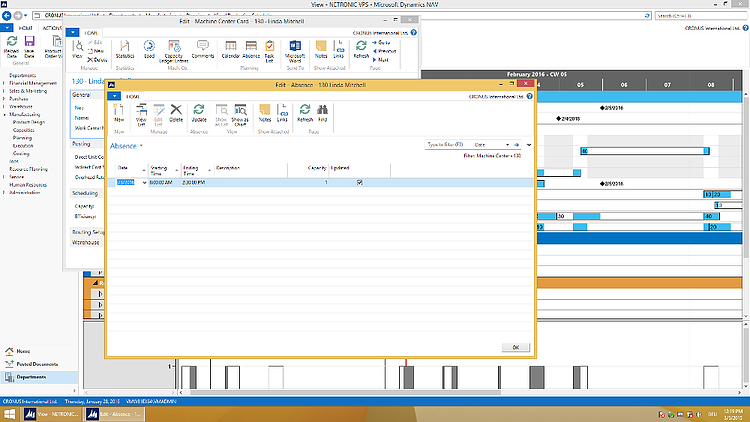Click New in the Absence window ribbon

click(x=119, y=114)
